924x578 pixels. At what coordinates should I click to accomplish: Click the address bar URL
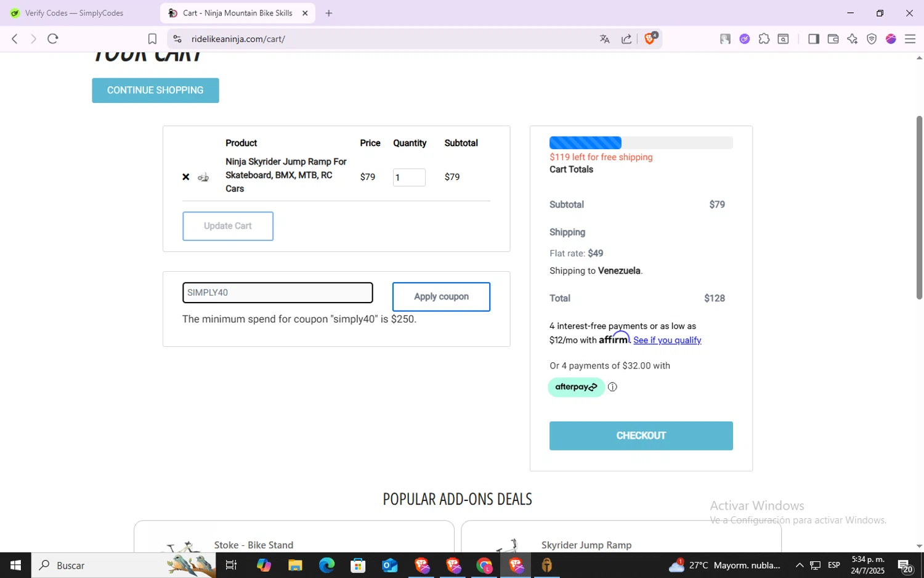[238, 39]
